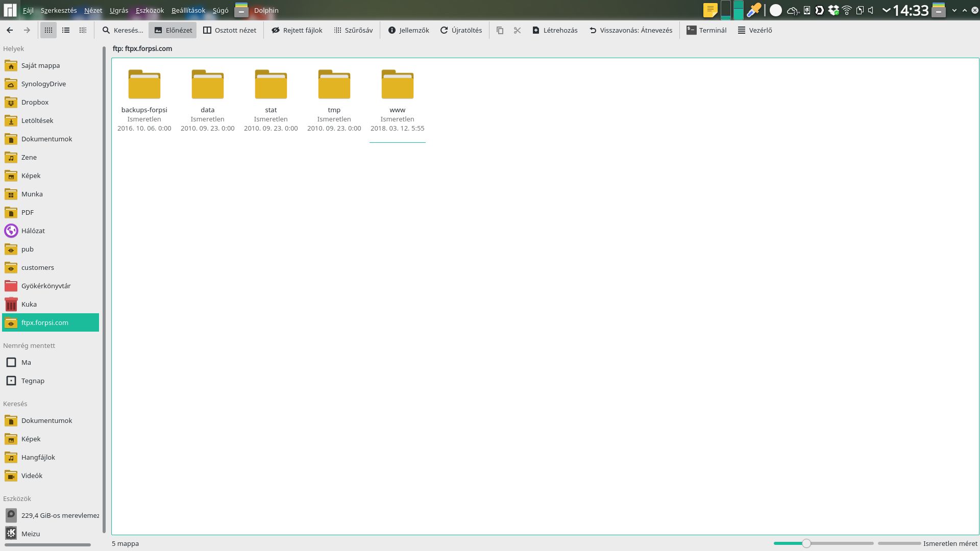Show files modified Ma (today)
This screenshot has height=551, width=980.
coord(51,362)
